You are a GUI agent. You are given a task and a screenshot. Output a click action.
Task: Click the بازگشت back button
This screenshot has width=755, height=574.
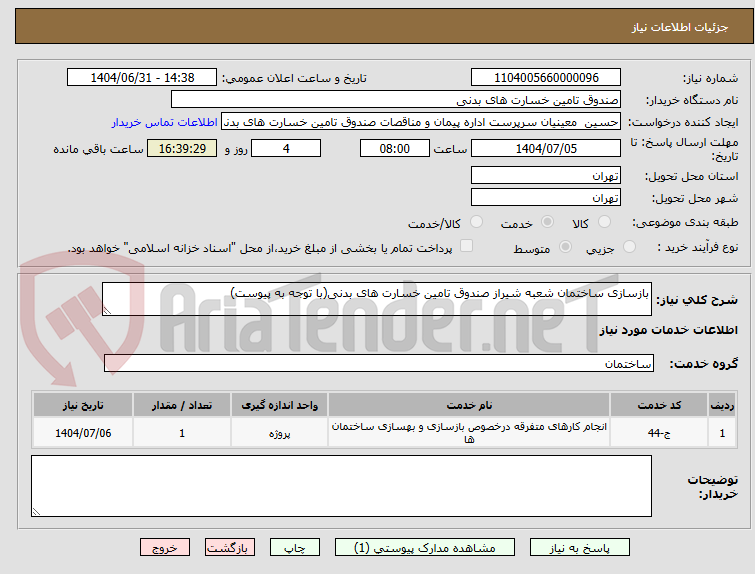pyautogui.click(x=230, y=548)
